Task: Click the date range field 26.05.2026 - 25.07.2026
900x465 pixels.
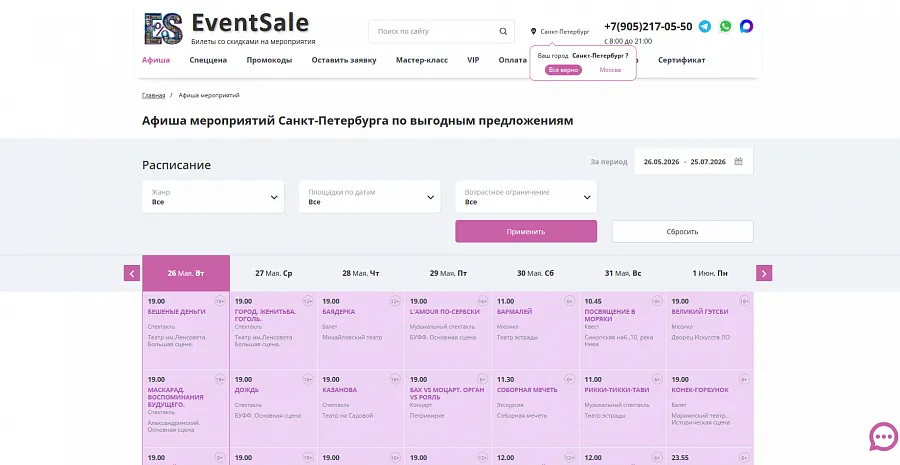Action: [694, 161]
